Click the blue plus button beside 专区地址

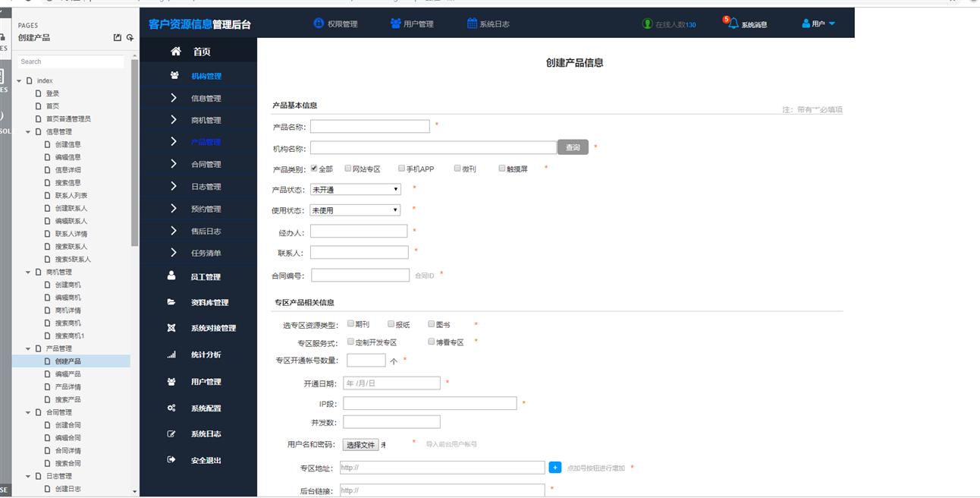pyautogui.click(x=554, y=468)
